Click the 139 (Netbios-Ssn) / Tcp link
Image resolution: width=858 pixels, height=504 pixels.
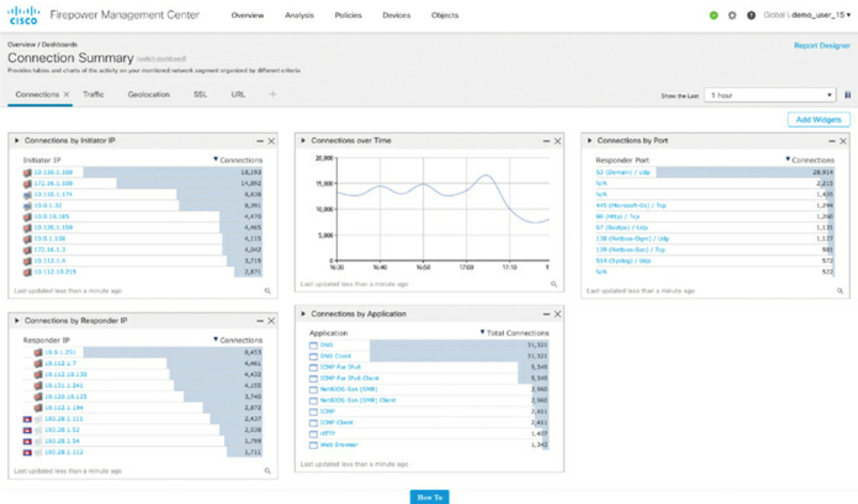tap(630, 249)
